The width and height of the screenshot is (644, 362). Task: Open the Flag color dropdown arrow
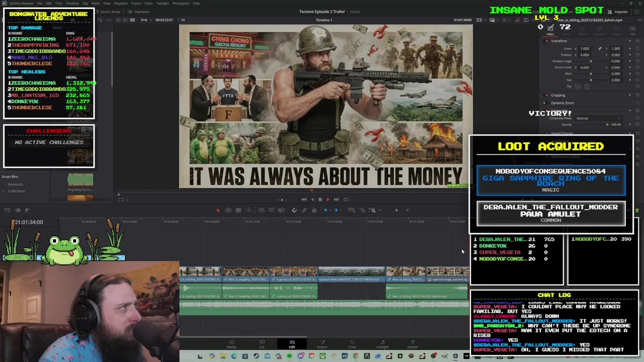tap(330, 210)
